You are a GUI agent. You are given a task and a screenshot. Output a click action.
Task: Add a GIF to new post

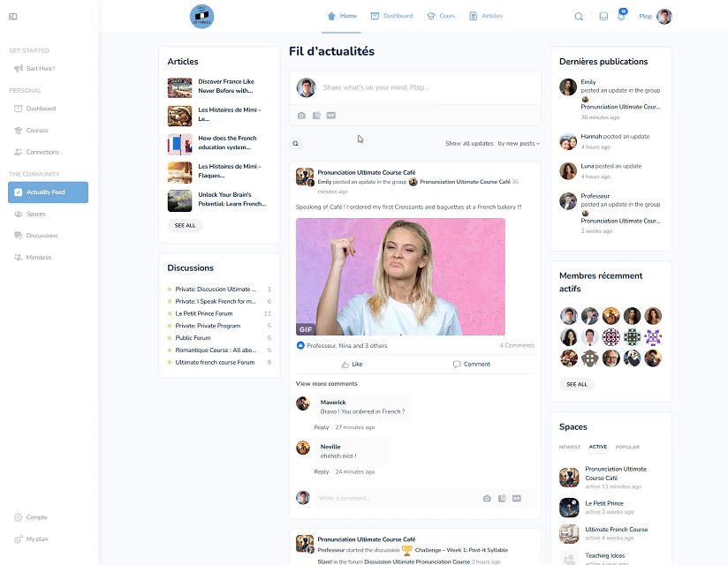331,116
